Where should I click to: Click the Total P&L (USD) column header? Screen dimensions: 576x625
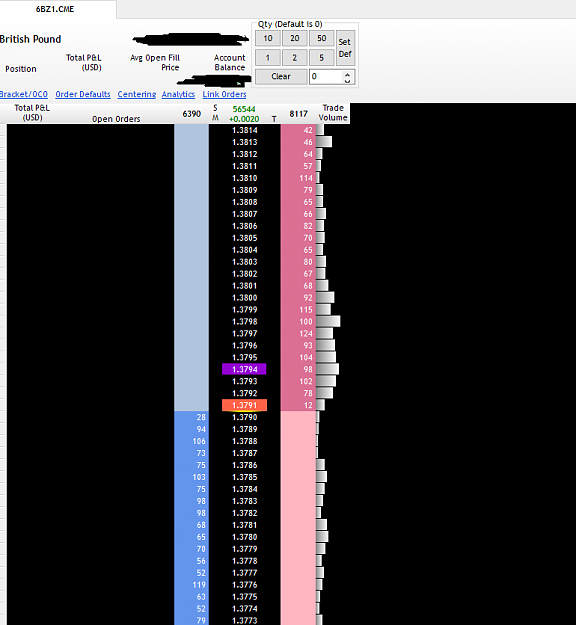[x=32, y=113]
